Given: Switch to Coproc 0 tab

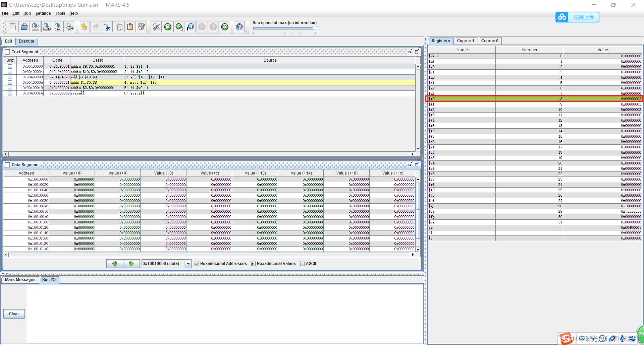Looking at the screenshot, I should (x=490, y=41).
